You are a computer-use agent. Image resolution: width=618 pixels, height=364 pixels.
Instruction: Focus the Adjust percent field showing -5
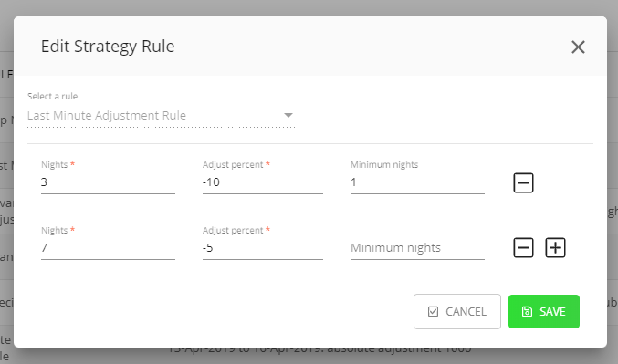pyautogui.click(x=263, y=248)
